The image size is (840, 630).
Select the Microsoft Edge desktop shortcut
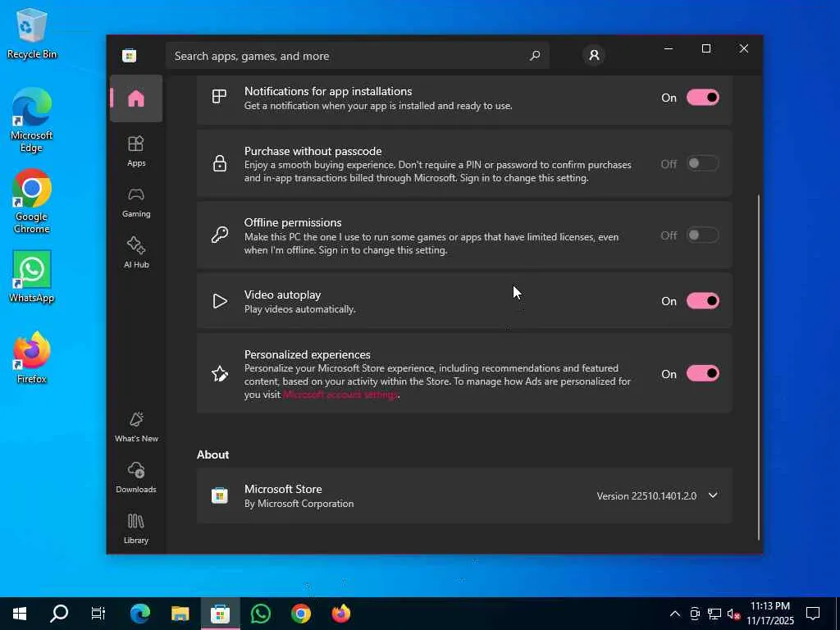pos(32,120)
